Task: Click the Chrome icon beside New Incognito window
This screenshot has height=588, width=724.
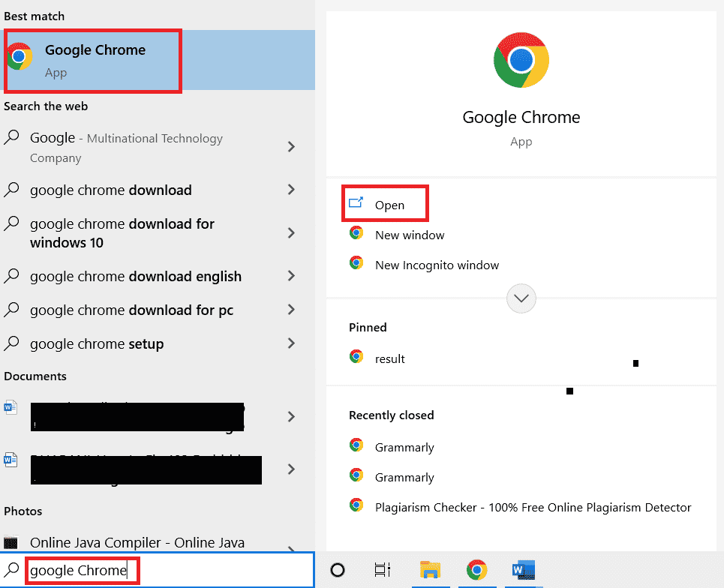Action: pos(356,264)
